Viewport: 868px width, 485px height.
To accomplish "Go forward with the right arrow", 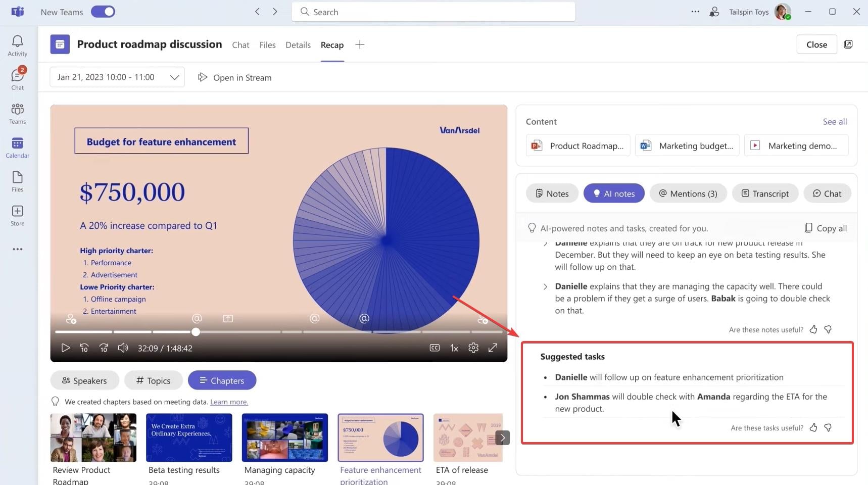I will (275, 12).
